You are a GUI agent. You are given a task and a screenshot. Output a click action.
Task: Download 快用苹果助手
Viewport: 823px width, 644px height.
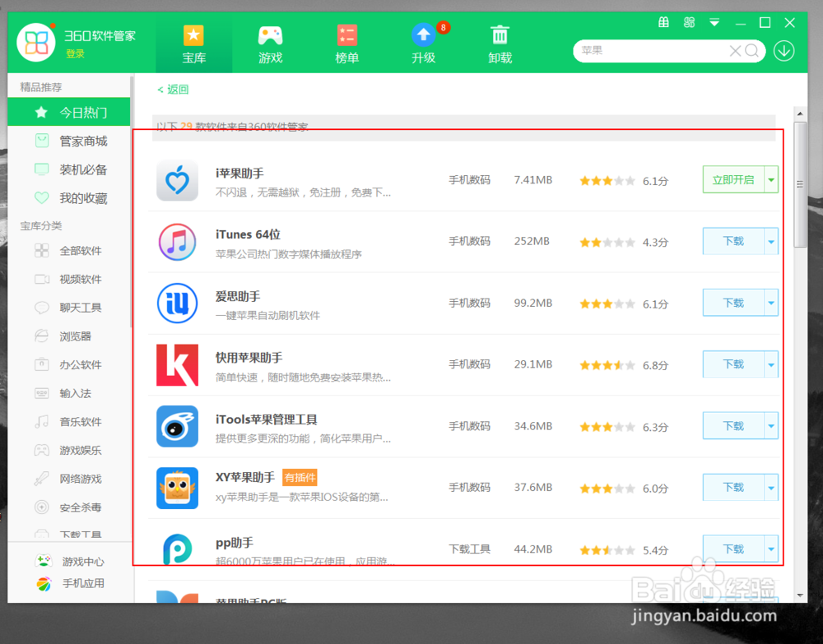pos(733,364)
